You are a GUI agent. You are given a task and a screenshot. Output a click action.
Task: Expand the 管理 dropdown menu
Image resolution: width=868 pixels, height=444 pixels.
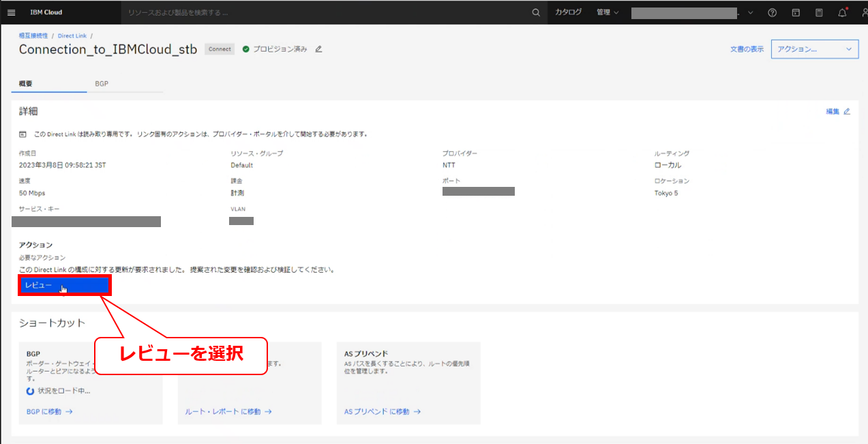coord(607,12)
